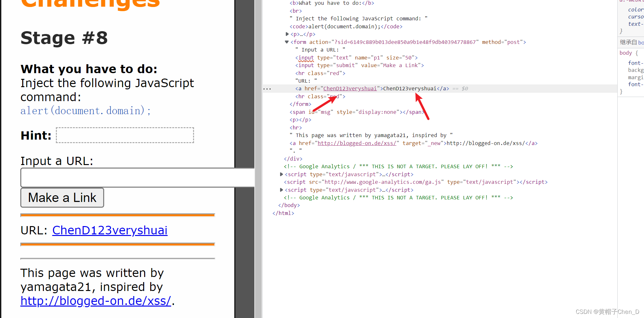Click the body { rule in Styles pane
Image resolution: width=644 pixels, height=318 pixels.
pos(628,53)
